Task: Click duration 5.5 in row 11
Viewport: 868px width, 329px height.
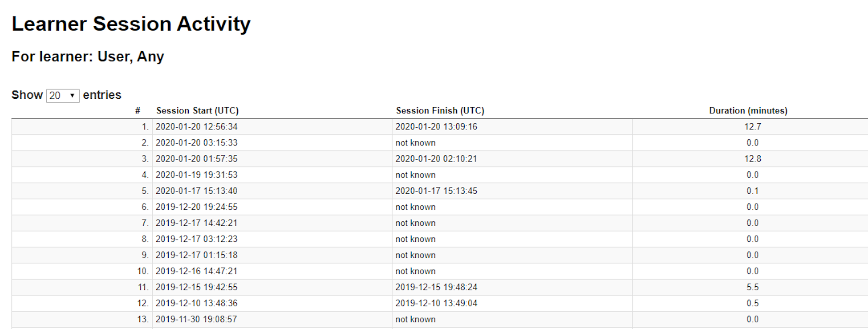Action: click(752, 287)
